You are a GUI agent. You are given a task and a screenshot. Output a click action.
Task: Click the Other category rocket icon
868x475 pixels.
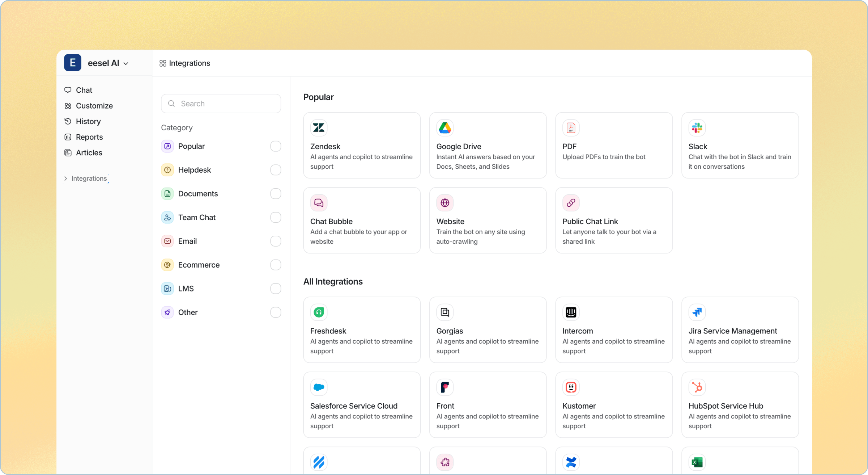[x=167, y=312]
